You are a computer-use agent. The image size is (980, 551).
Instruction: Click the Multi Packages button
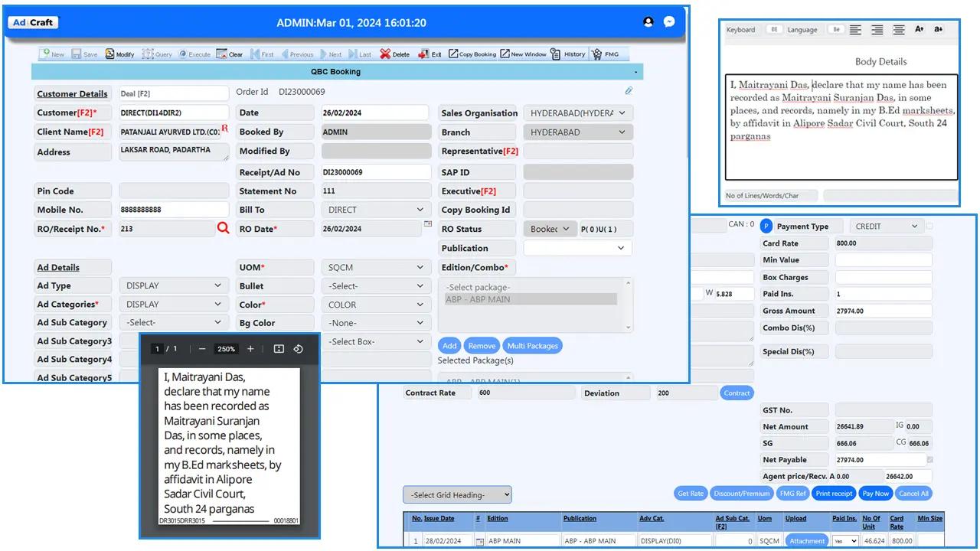[532, 346]
